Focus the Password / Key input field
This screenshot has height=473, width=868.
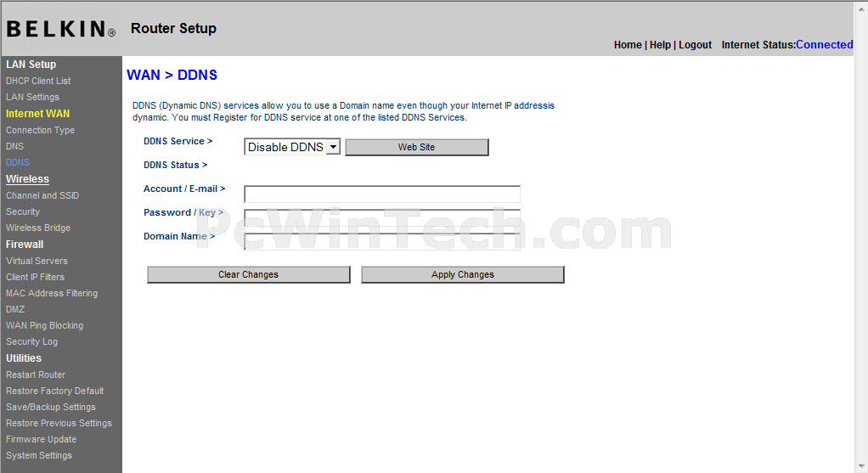point(382,218)
